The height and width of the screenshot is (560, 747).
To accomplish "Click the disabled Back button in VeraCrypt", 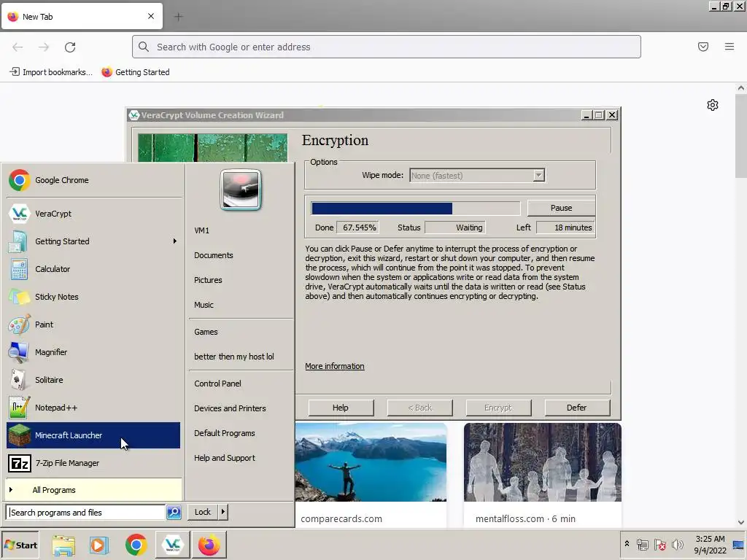I will pos(419,408).
